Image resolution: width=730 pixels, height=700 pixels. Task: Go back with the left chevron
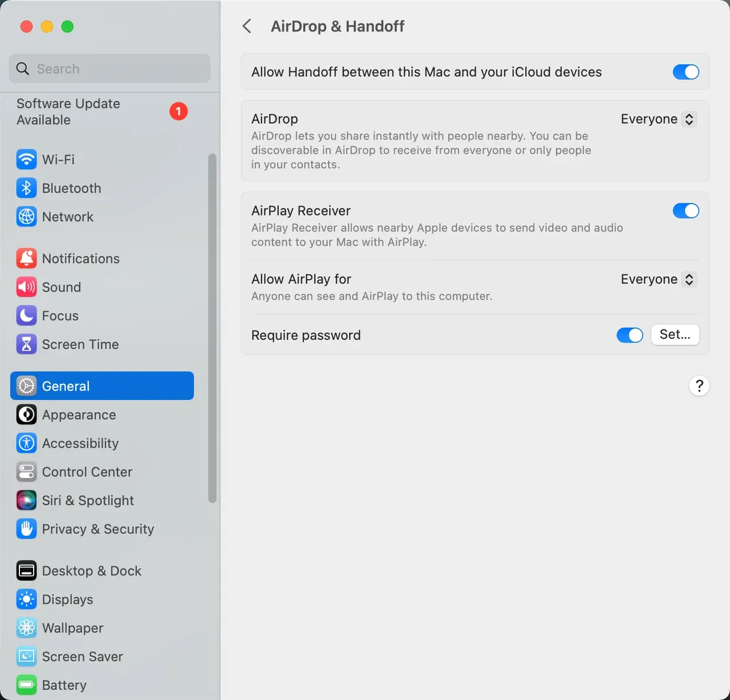pyautogui.click(x=247, y=26)
